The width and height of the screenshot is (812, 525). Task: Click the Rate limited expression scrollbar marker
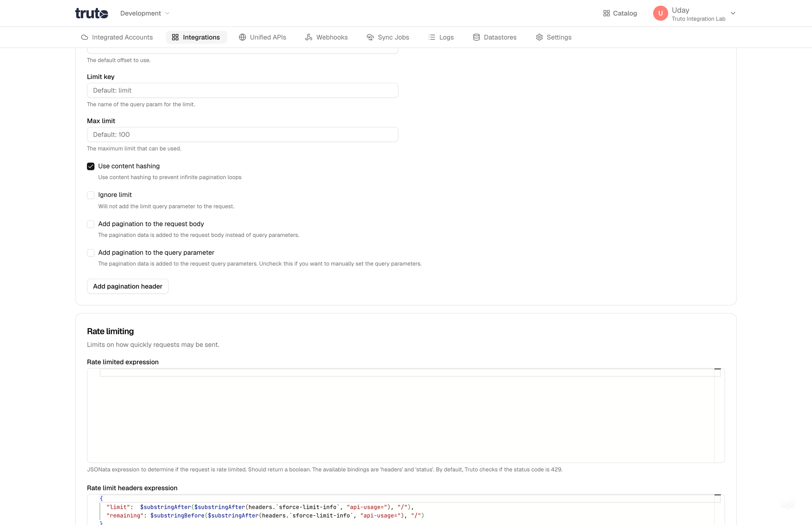tap(717, 369)
